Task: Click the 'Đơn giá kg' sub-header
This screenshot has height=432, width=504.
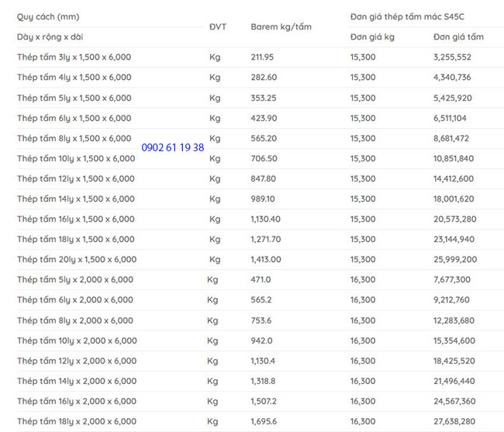Action: 371,36
